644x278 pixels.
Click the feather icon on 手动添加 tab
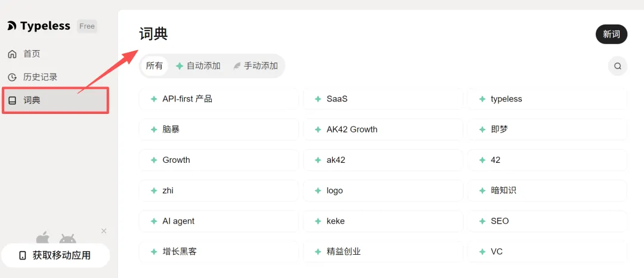pyautogui.click(x=237, y=66)
